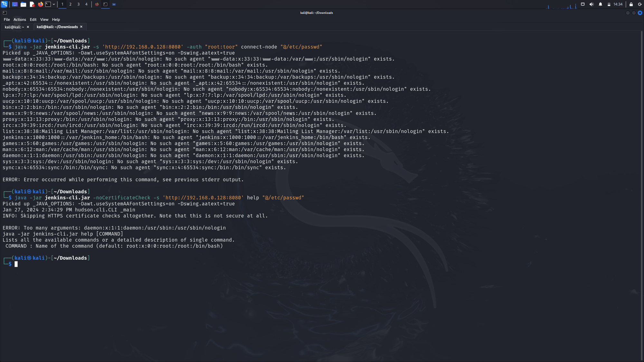Click the 14:34 clock
Screen dimensions: 644x362
pyautogui.click(x=618, y=4)
